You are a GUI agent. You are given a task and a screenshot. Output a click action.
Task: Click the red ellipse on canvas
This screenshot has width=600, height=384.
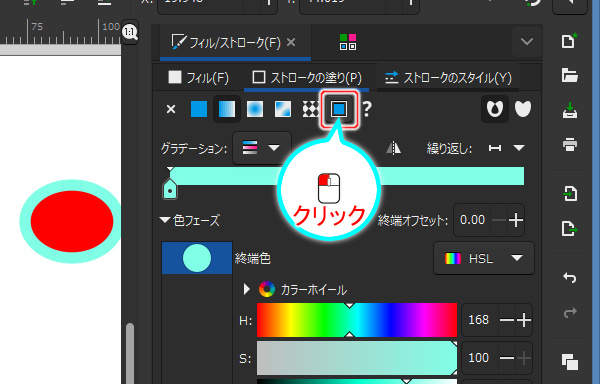pyautogui.click(x=72, y=221)
